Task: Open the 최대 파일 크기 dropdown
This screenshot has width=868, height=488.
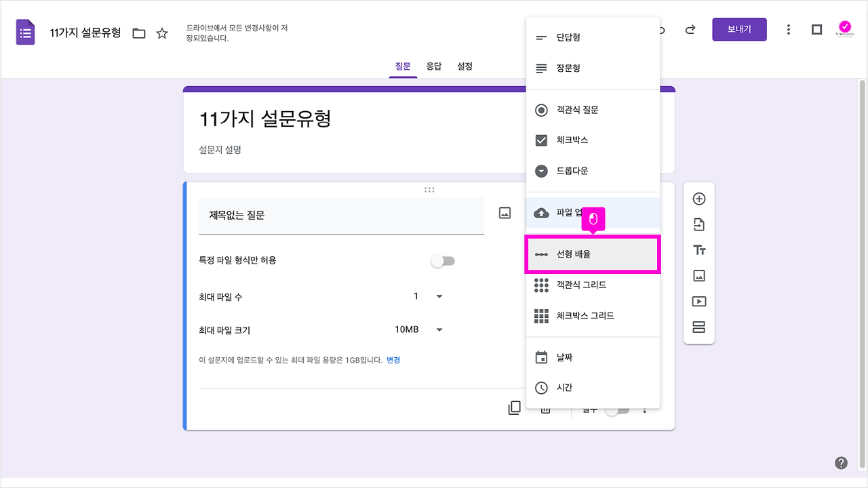Action: (x=439, y=329)
